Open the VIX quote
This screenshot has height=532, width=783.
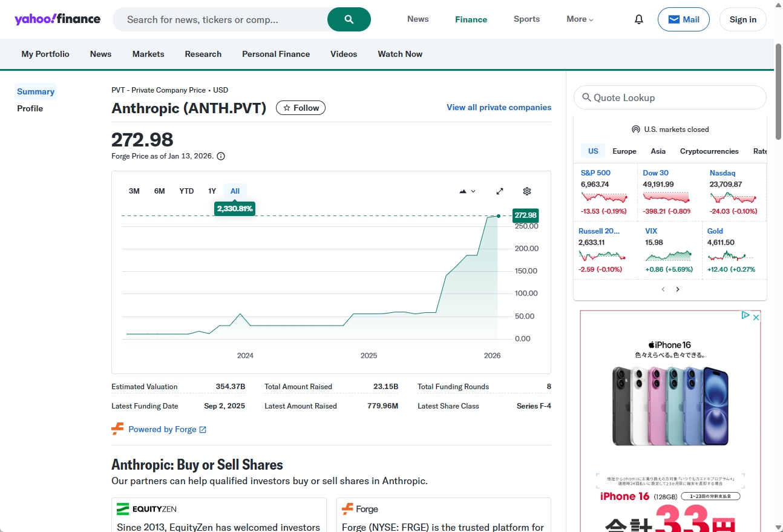[651, 231]
